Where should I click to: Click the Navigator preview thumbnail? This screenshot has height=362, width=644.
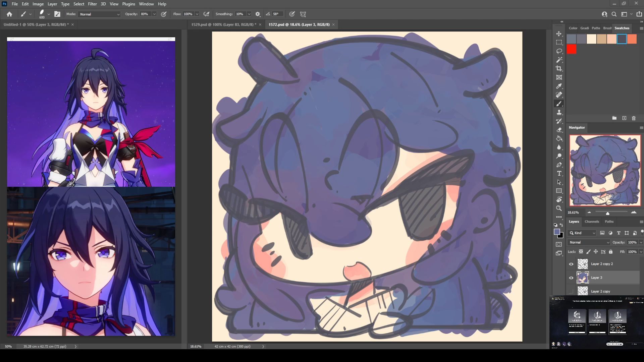605,170
